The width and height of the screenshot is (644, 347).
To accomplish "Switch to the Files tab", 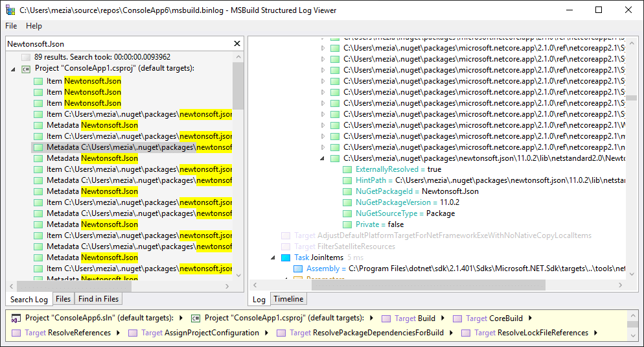I will (63, 299).
